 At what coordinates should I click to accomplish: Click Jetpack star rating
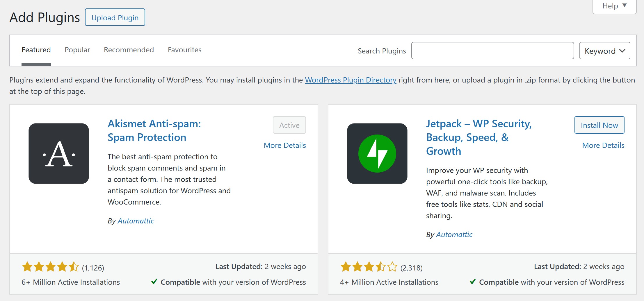tap(369, 267)
